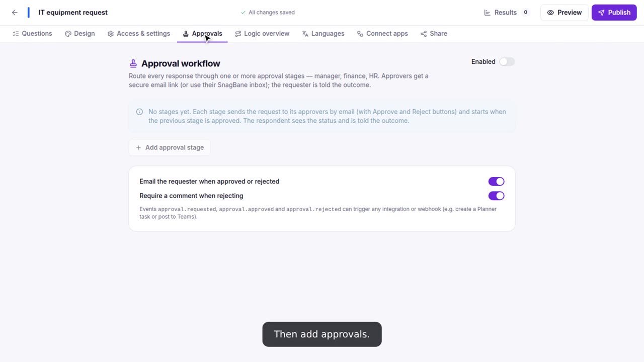Click the back arrow icon
Viewport: 644px width, 362px height.
[15, 13]
